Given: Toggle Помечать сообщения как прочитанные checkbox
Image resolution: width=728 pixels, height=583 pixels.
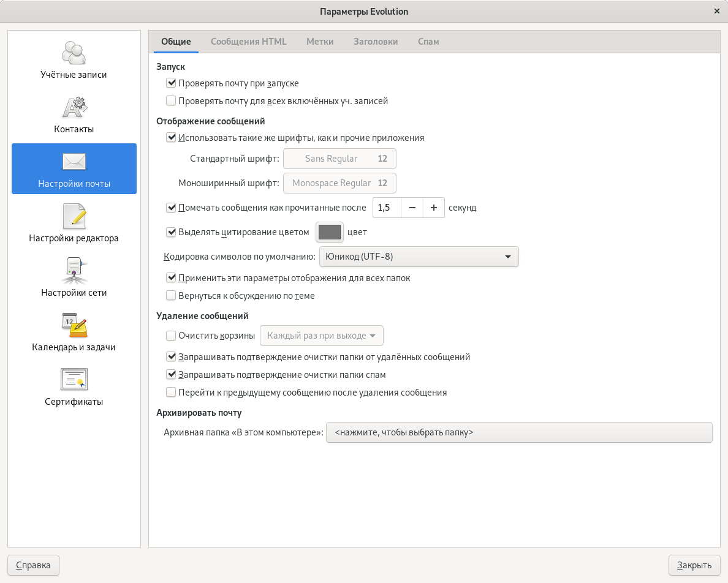Looking at the screenshot, I should click(x=171, y=208).
